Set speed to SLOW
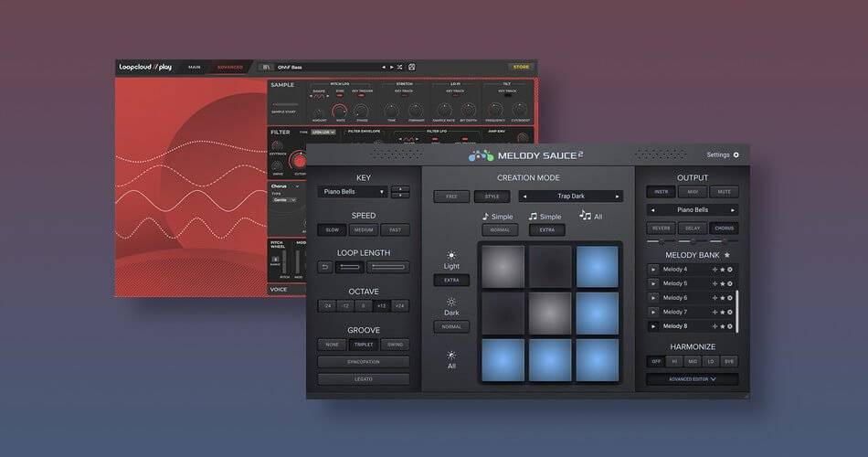Image resolution: width=868 pixels, height=457 pixels. (x=333, y=230)
